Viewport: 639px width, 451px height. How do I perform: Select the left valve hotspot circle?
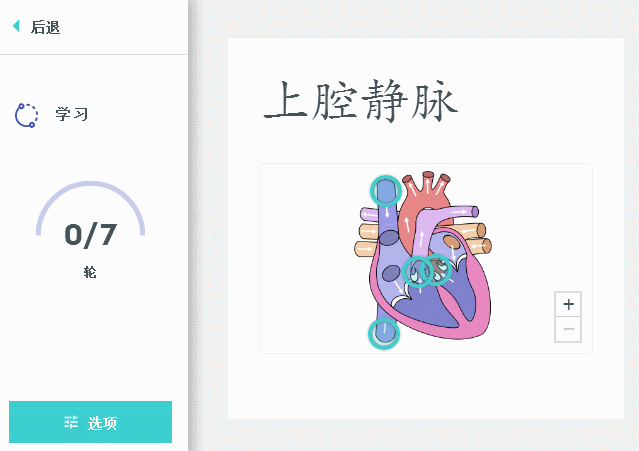click(416, 271)
